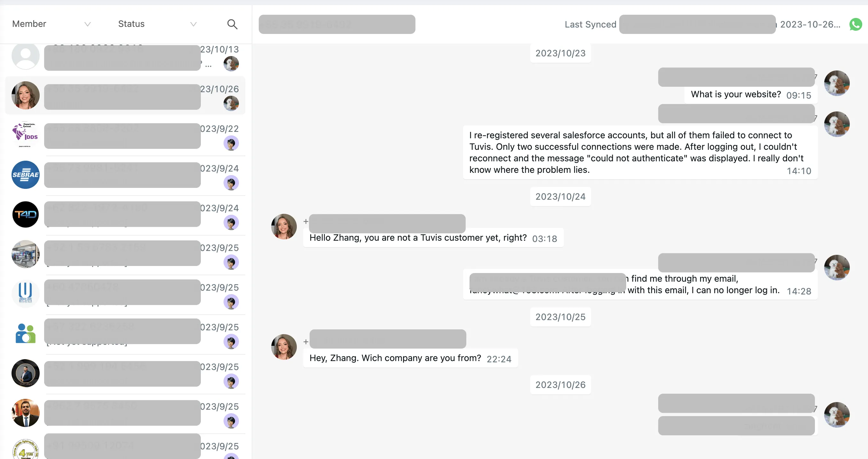Image resolution: width=868 pixels, height=459 pixels.
Task: Select the conversation dated 23/10/13
Action: click(x=125, y=56)
